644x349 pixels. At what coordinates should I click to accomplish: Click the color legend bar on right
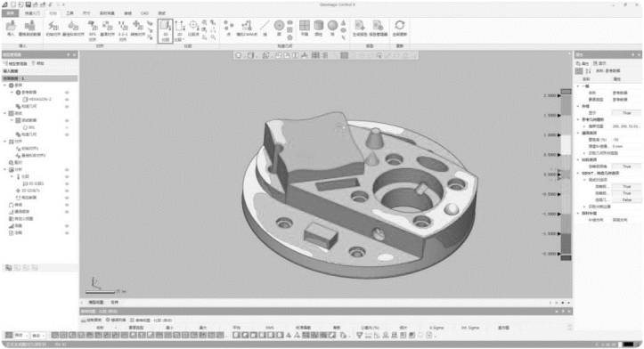566,174
